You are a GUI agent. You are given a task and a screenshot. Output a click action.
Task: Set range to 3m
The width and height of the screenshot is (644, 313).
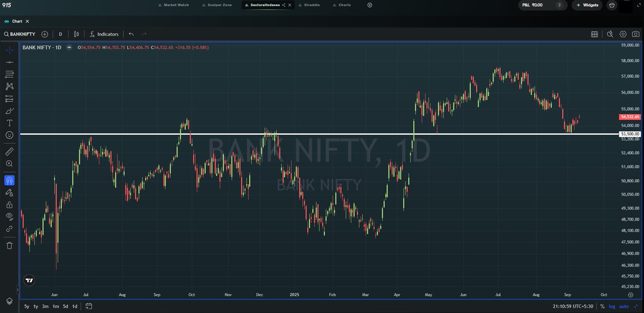45,306
